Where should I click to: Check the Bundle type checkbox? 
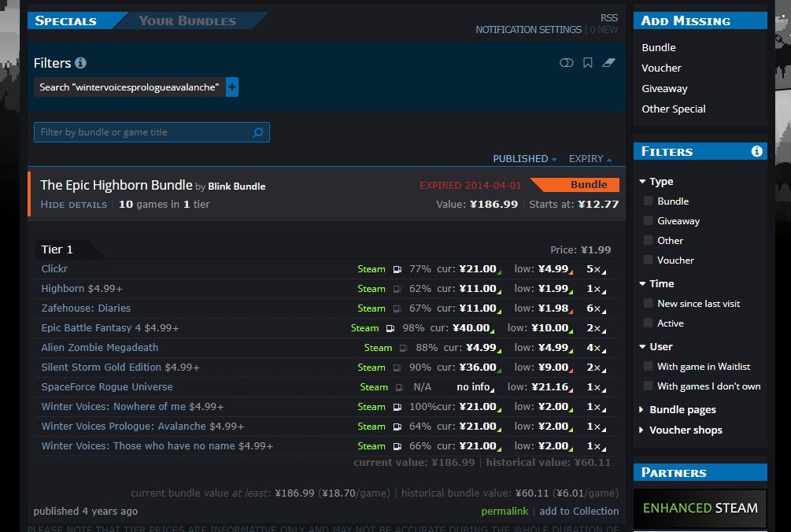(649, 201)
